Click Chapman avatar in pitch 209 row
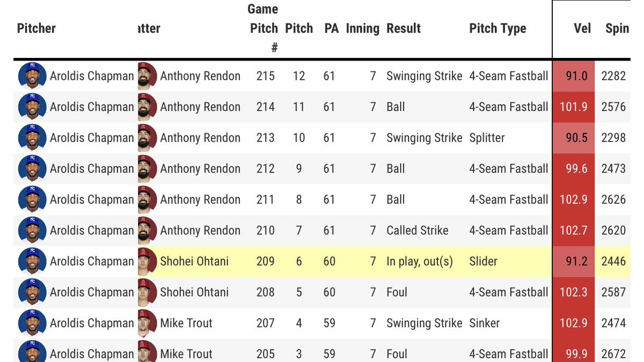 point(32,261)
